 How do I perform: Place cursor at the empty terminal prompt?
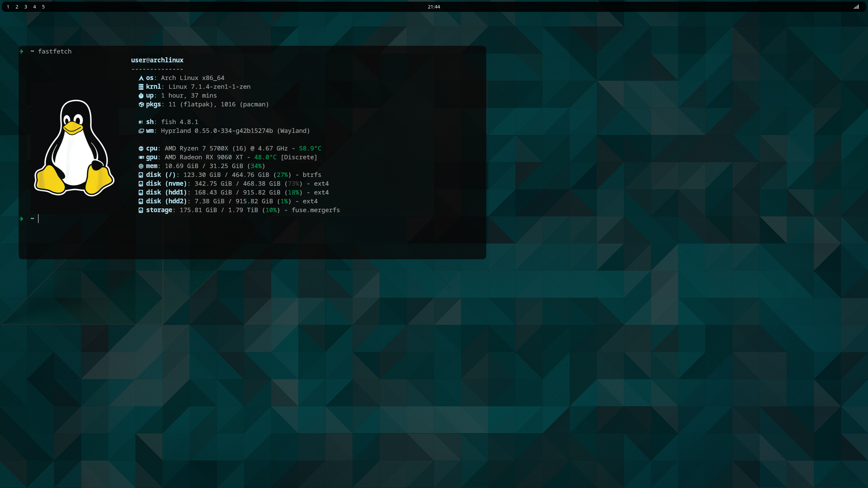point(39,219)
